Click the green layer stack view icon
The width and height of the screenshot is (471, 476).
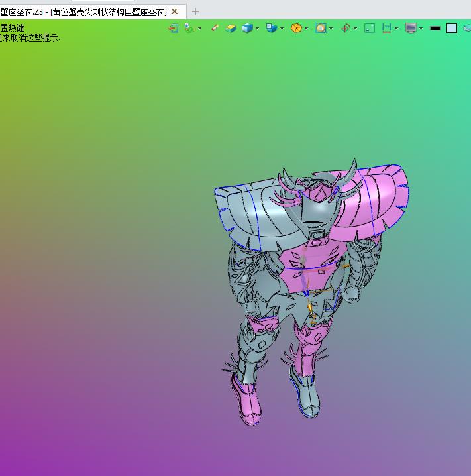[x=189, y=28]
